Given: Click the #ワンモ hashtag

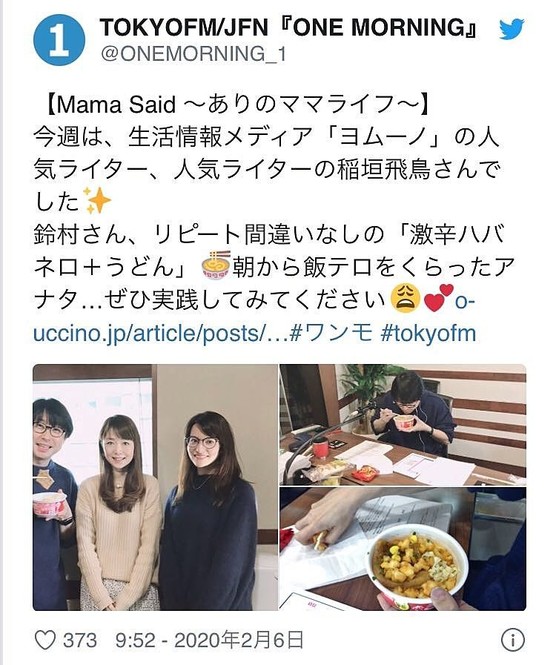Looking at the screenshot, I should pos(331,333).
